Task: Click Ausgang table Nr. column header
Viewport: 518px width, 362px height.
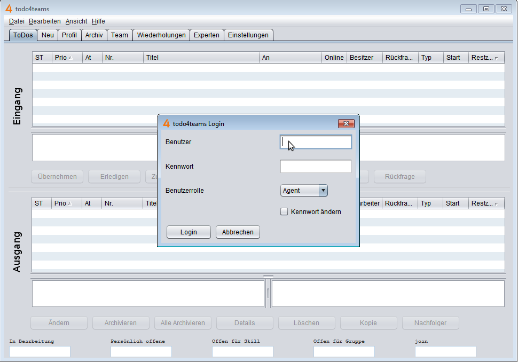Action: pyautogui.click(x=122, y=203)
